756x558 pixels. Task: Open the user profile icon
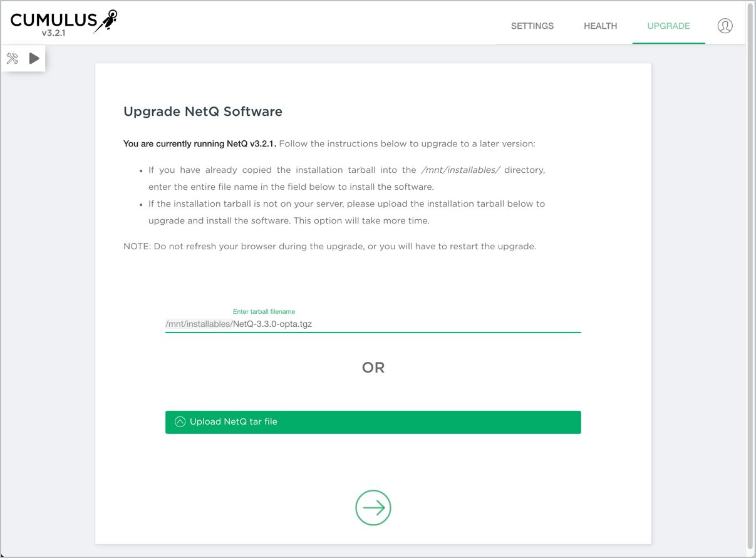click(725, 26)
